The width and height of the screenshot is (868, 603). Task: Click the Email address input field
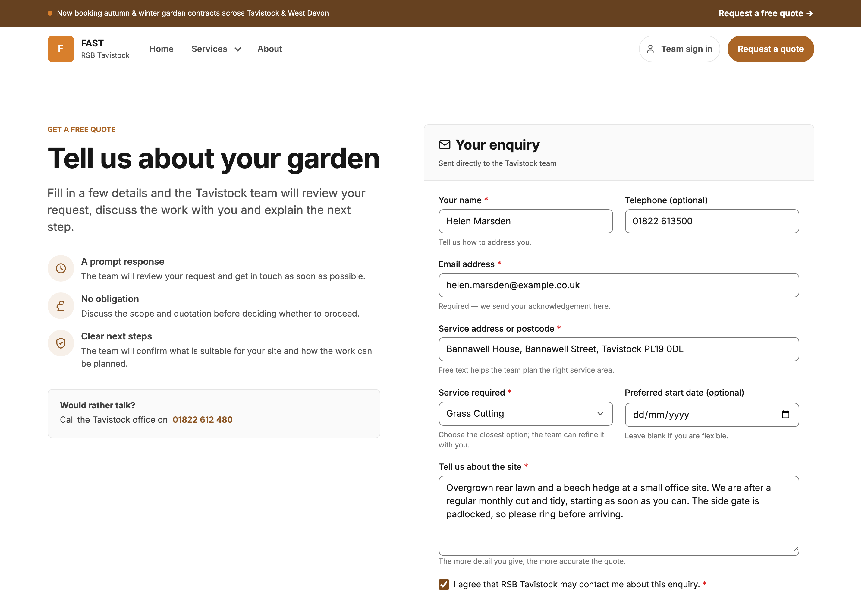619,285
